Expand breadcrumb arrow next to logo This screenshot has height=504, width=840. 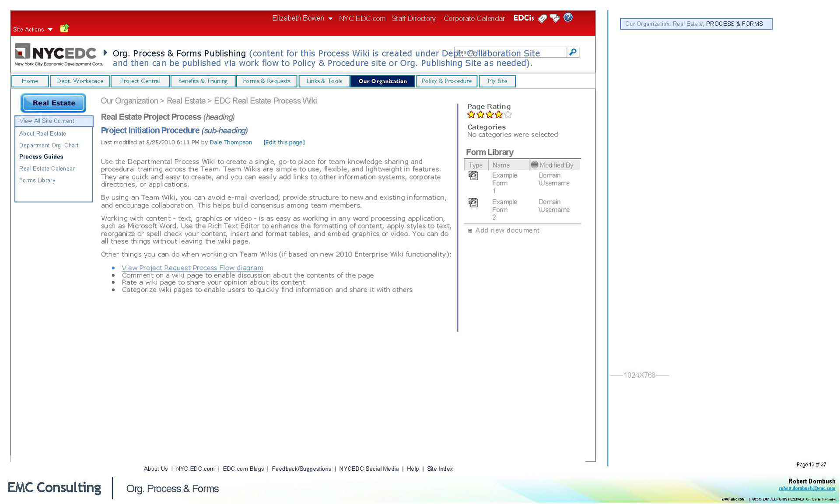pos(105,52)
